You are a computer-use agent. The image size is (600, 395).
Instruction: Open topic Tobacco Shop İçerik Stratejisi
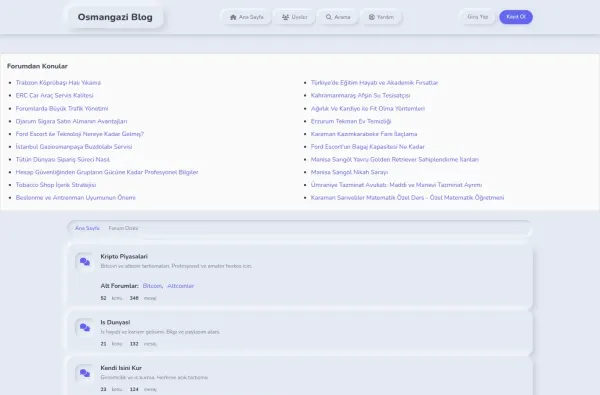55,185
